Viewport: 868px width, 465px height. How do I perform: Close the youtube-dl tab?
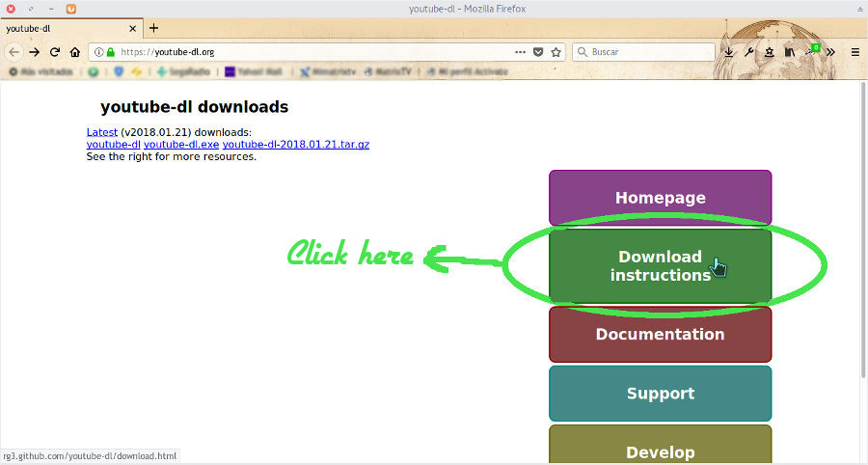(x=132, y=28)
